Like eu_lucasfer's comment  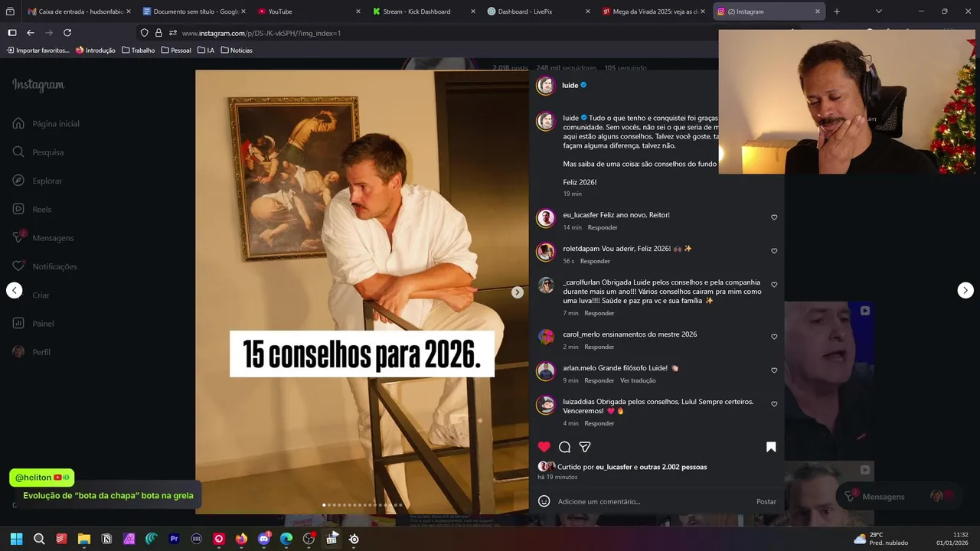coord(774,217)
